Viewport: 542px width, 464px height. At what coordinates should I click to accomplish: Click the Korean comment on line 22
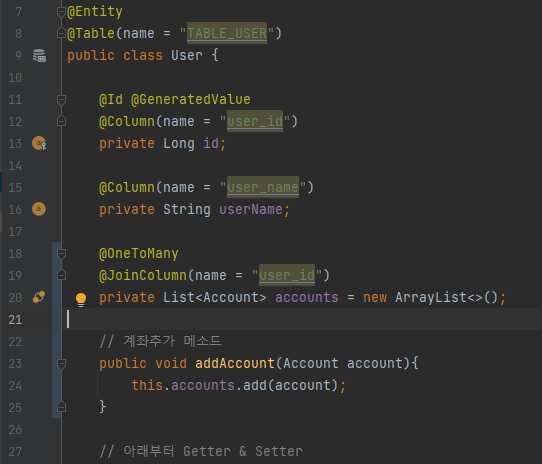160,341
